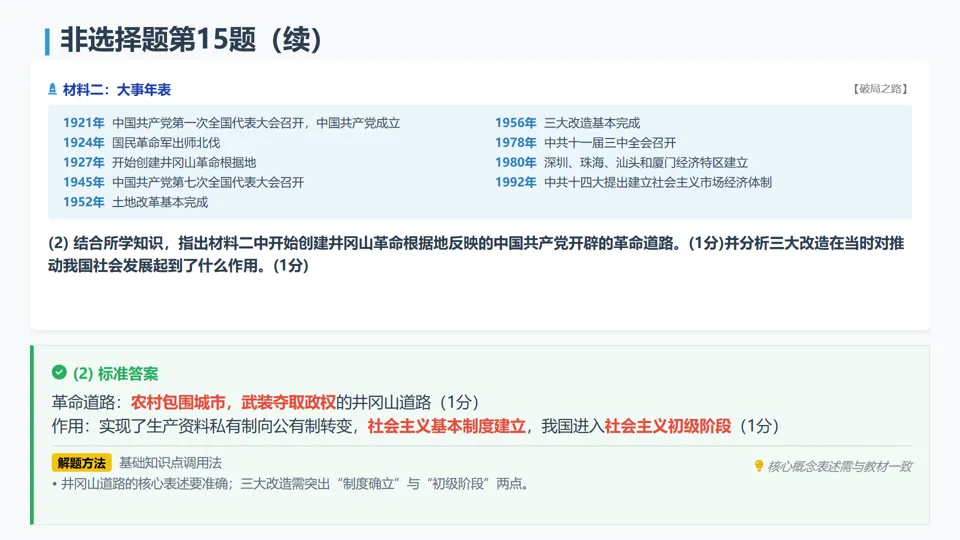
Task: Click the 1992年 中共十四大 row
Action: pos(633,182)
